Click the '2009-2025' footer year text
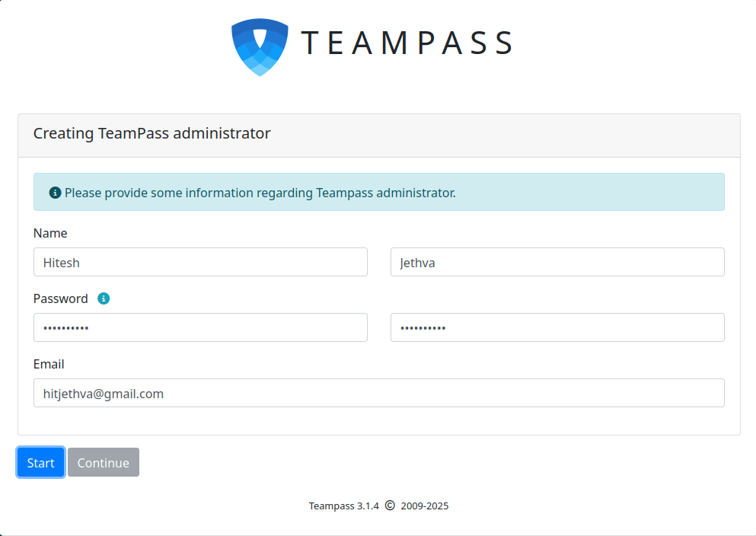The image size is (756, 536). coord(424,506)
